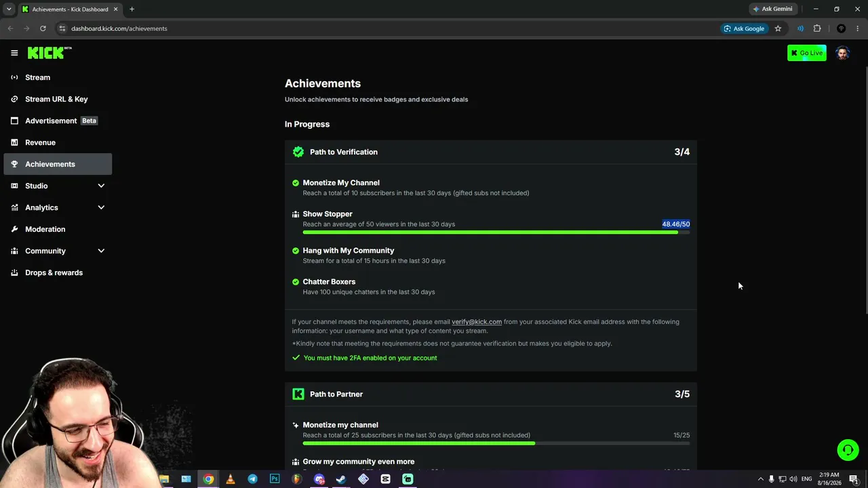Open the Revenue page
868x488 pixels.
(x=58, y=142)
